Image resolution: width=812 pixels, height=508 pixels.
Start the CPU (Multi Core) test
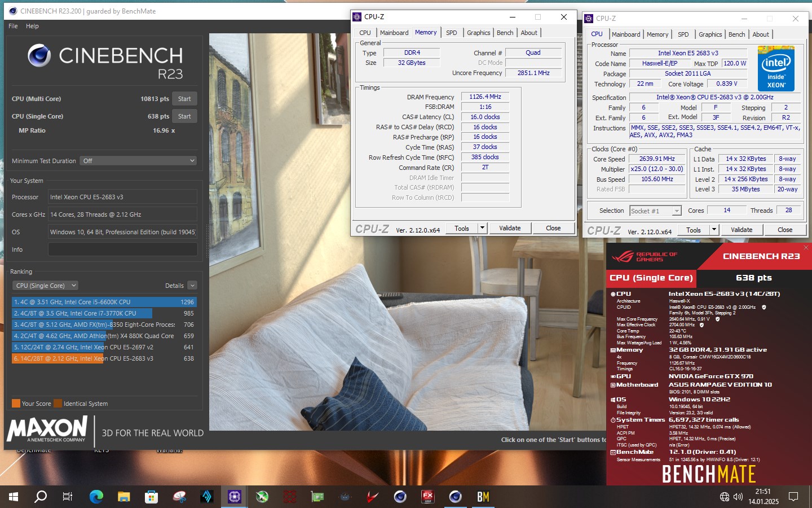pos(184,99)
